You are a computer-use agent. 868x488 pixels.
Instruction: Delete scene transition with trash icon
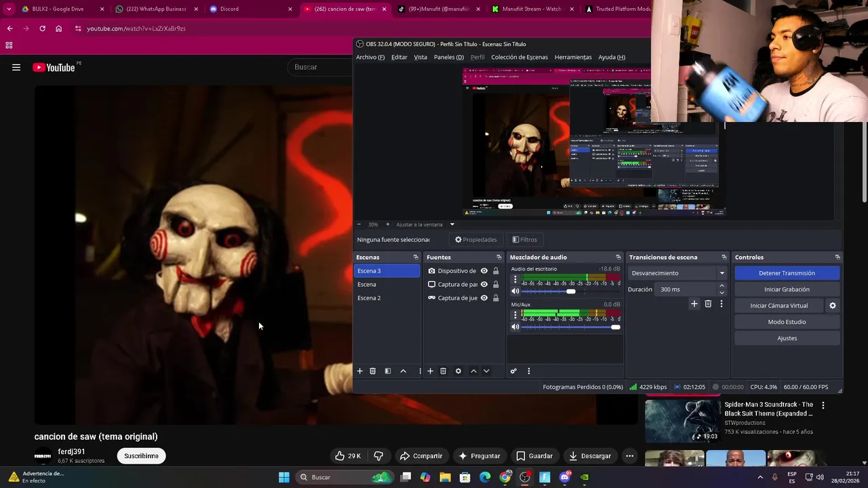click(708, 304)
